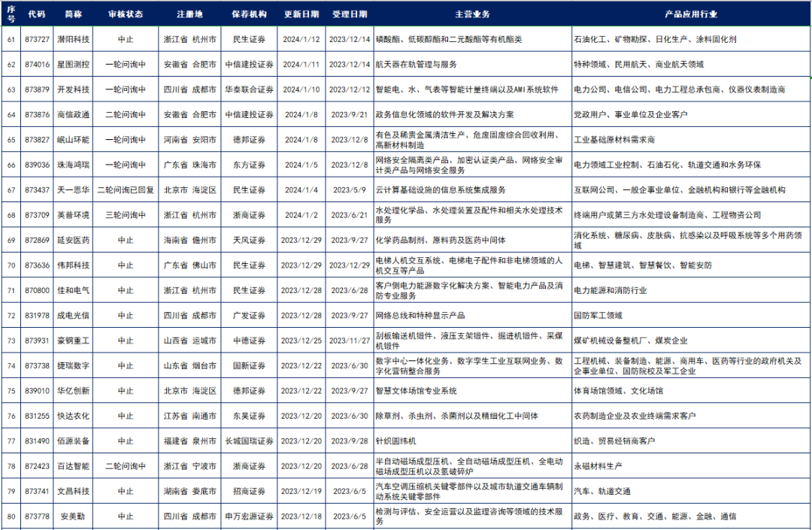Image resolution: width=812 pixels, height=530 pixels.
Task: Click sponsor cell 华泰联合证券
Action: click(x=249, y=89)
